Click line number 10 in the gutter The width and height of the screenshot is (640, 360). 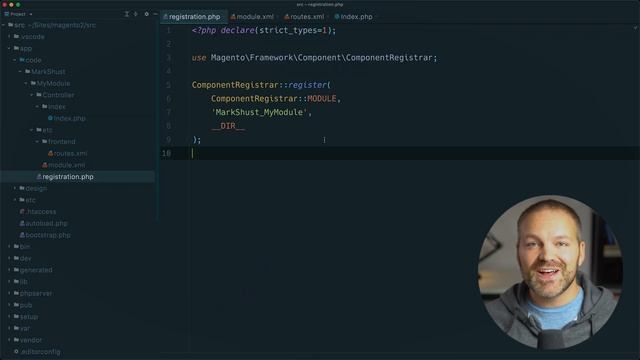tap(167, 153)
